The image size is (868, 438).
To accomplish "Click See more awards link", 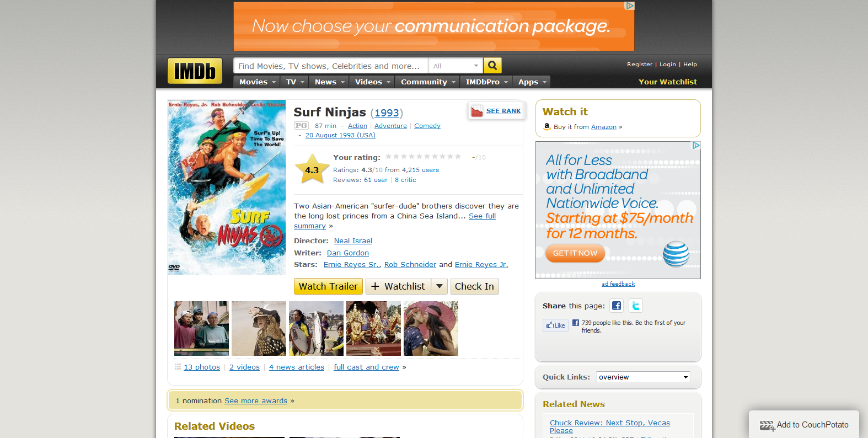I will (x=256, y=401).
